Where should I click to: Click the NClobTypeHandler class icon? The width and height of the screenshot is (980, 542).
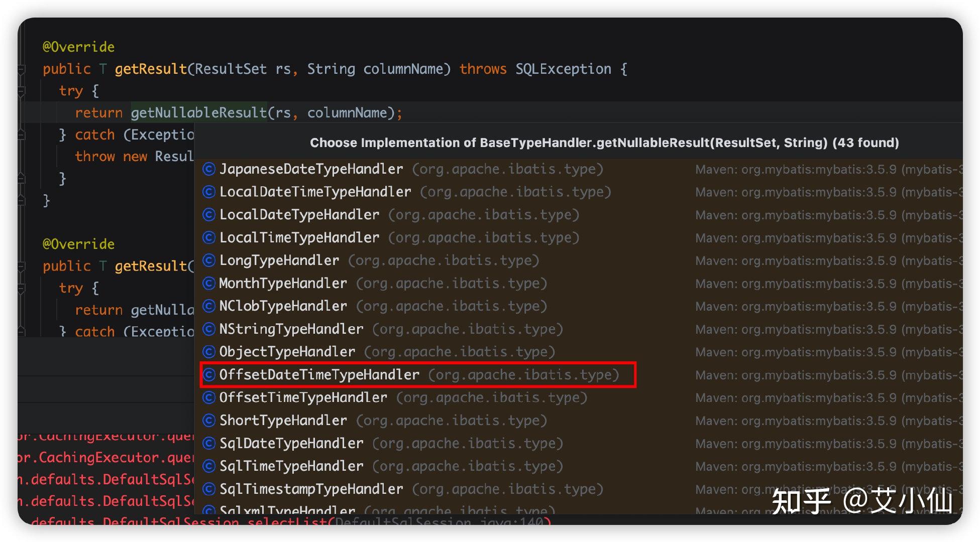pyautogui.click(x=209, y=306)
